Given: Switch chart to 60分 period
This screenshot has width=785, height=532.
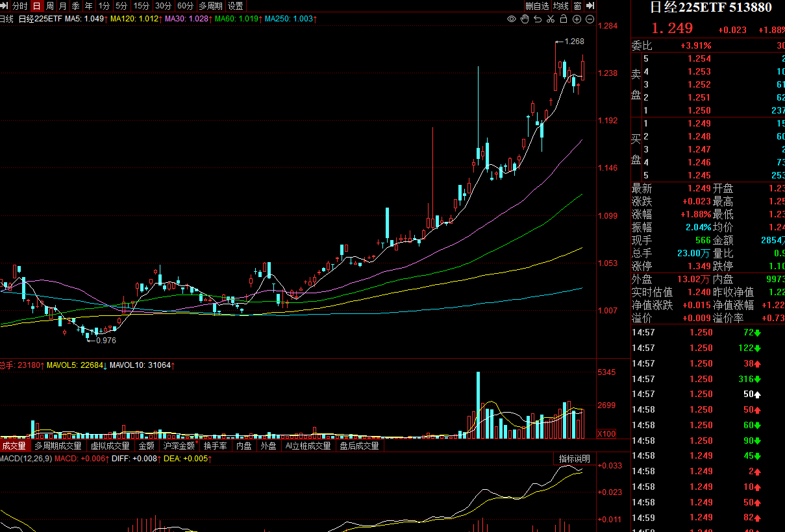Looking at the screenshot, I should point(186,6).
